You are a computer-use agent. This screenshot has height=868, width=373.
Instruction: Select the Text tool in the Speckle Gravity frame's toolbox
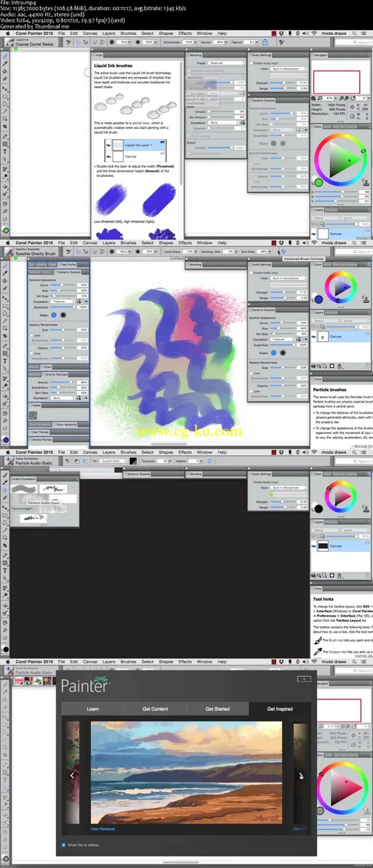pos(6,360)
